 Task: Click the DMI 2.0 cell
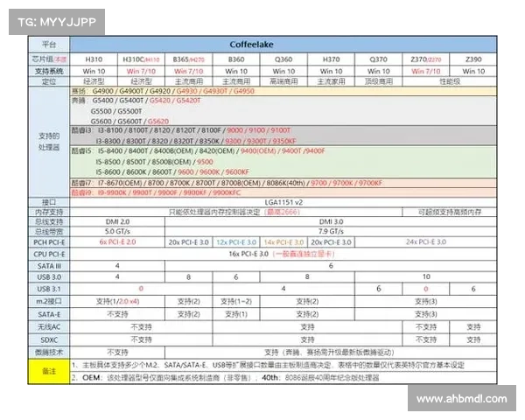pyautogui.click(x=117, y=221)
